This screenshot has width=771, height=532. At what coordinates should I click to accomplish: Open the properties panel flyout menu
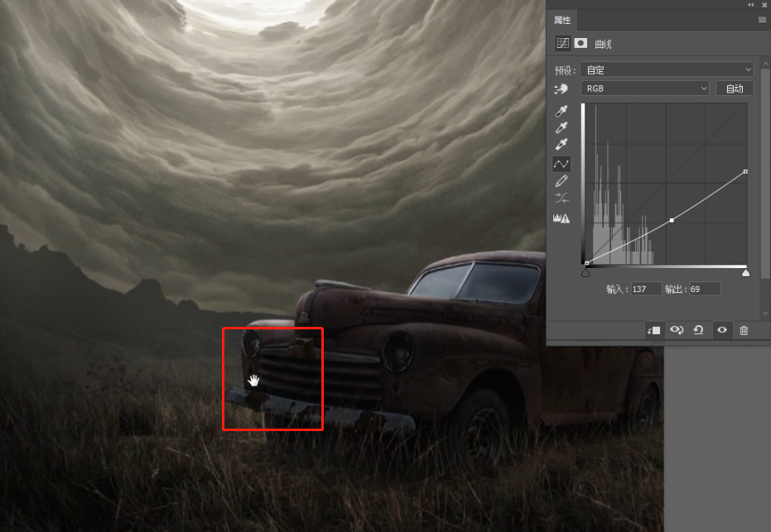[x=762, y=20]
